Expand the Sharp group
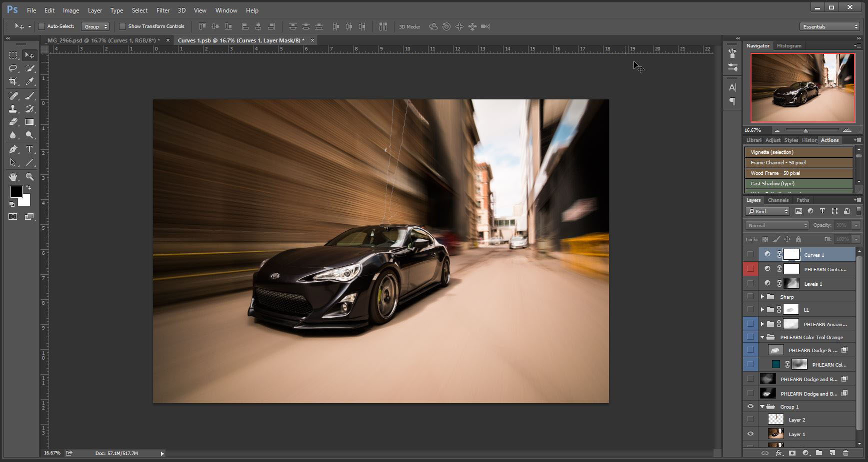The width and height of the screenshot is (868, 462). pyautogui.click(x=762, y=297)
